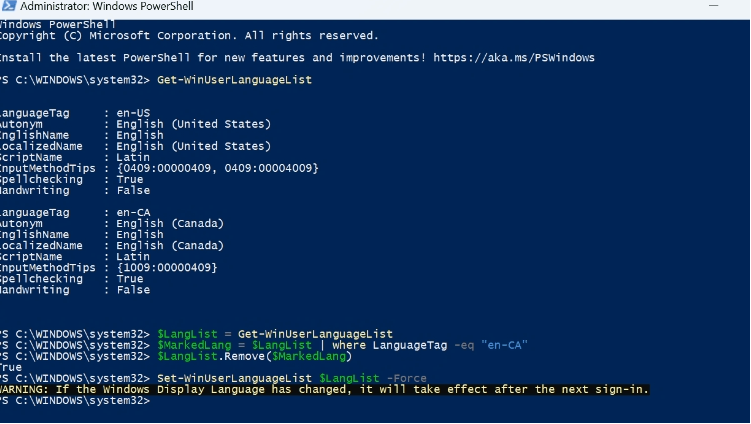Click the $LangList.Remove($MarkedLang) command

(x=254, y=356)
